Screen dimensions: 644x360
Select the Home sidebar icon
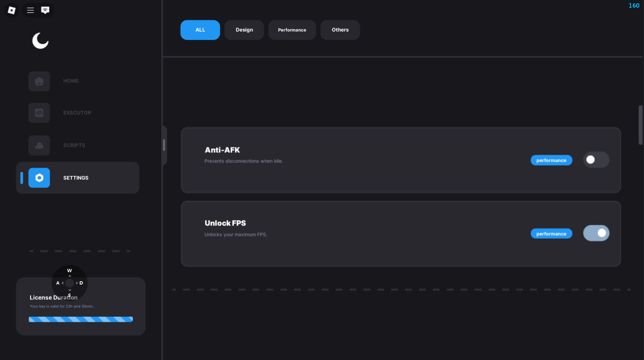pyautogui.click(x=39, y=81)
